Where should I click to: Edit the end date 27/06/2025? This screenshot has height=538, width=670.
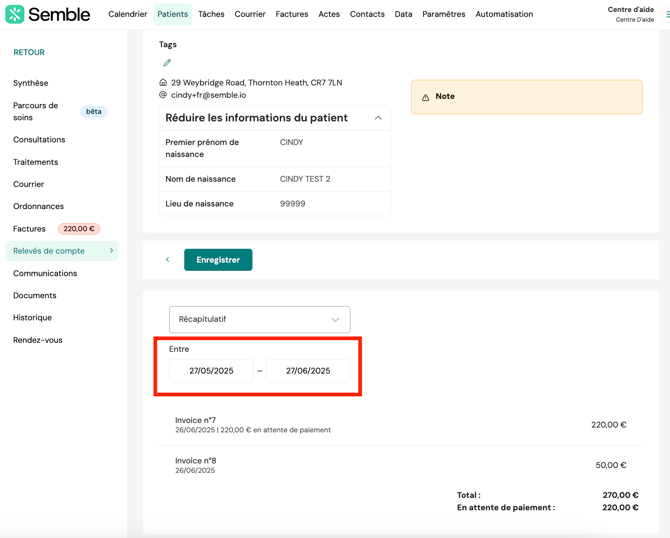(308, 371)
